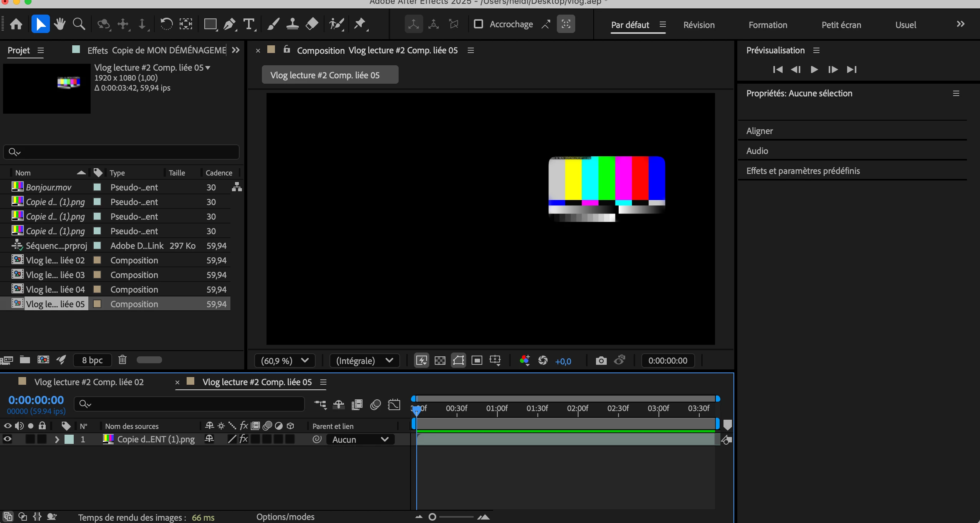This screenshot has width=980, height=523.
Task: Open the 60,9 % magnification dropdown
Action: [x=285, y=361]
